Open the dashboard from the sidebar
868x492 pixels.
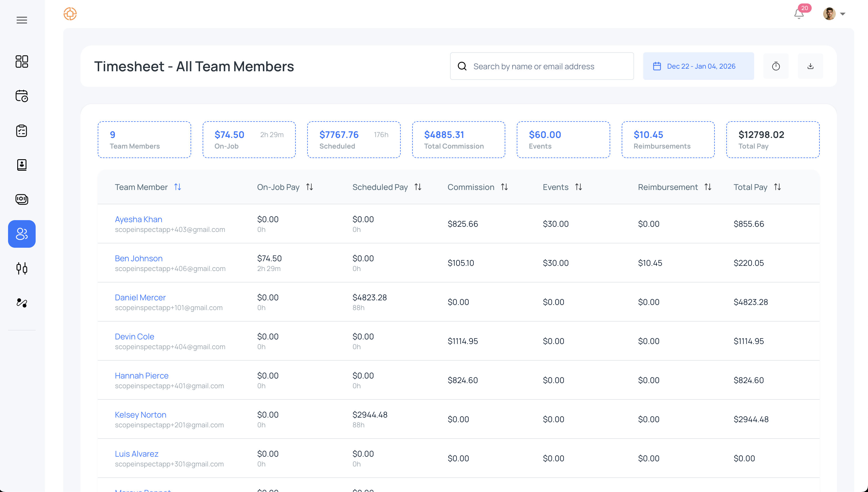tap(22, 61)
